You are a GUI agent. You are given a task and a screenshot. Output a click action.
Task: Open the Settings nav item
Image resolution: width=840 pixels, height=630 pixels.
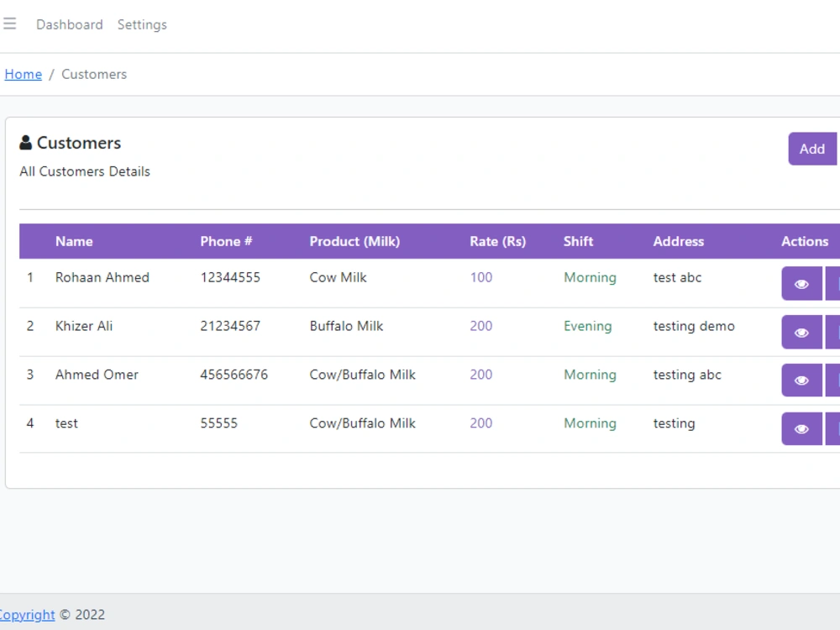click(142, 24)
